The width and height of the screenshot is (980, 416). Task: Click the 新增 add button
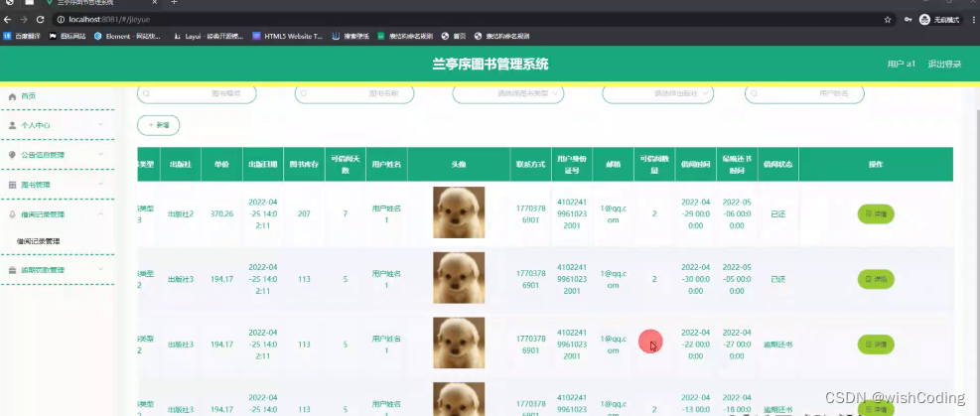[158, 125]
